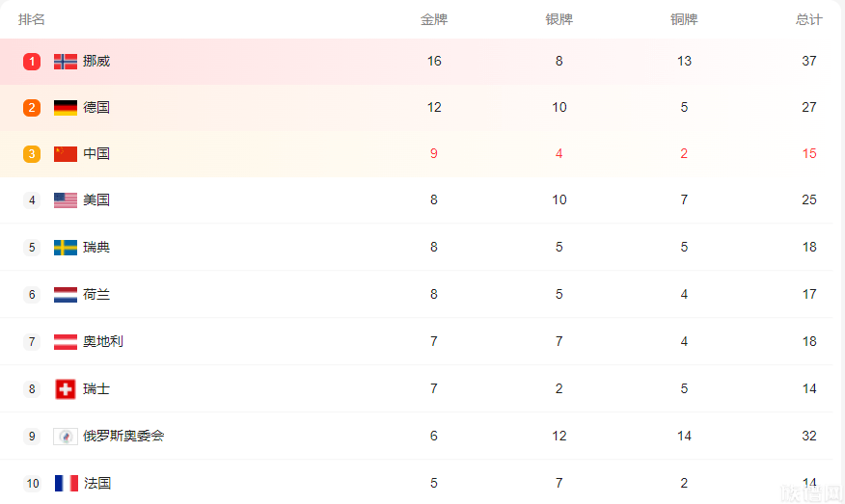Click China's total medal count 15
This screenshot has height=504, width=845.
point(809,153)
